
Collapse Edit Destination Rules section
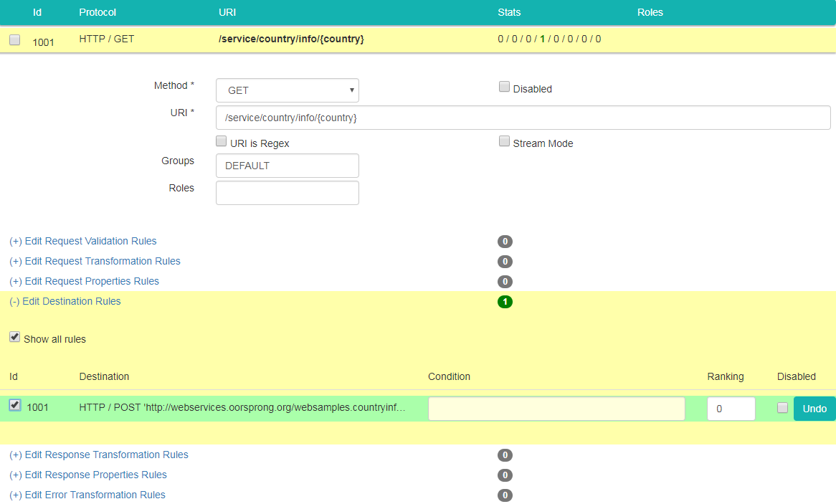(65, 302)
